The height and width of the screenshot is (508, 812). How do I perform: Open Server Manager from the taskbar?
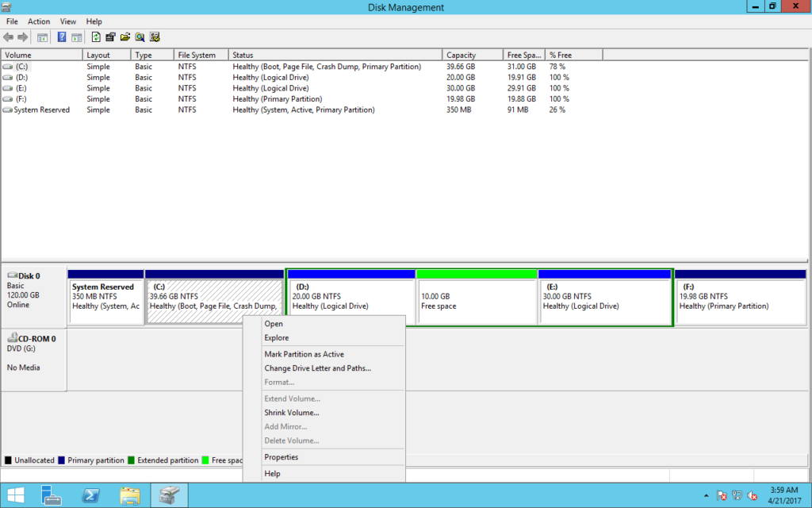[52, 496]
